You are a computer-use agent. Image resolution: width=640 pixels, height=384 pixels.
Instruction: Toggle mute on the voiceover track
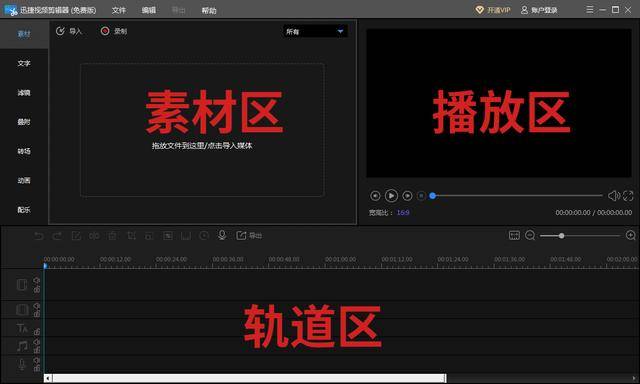(x=36, y=360)
